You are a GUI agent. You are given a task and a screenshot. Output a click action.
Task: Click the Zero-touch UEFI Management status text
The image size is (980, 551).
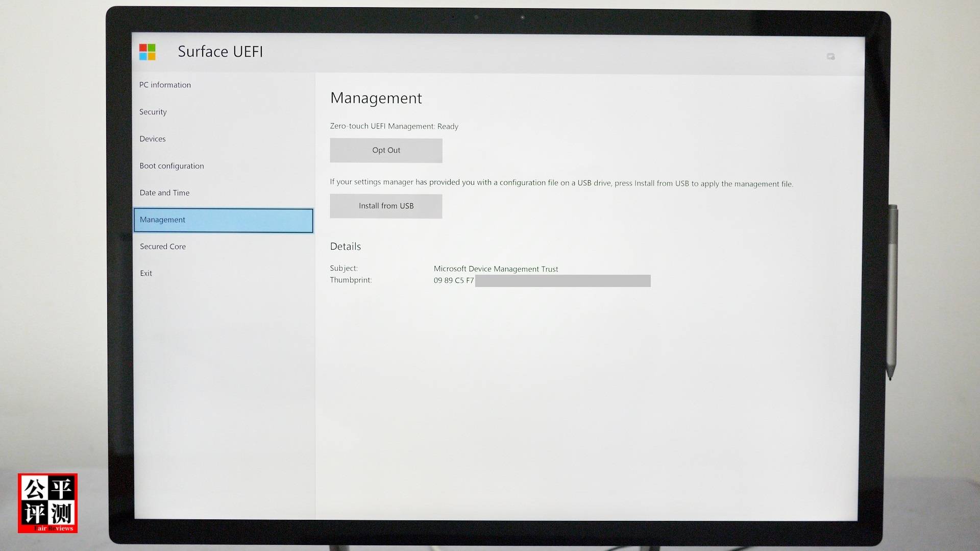394,126
